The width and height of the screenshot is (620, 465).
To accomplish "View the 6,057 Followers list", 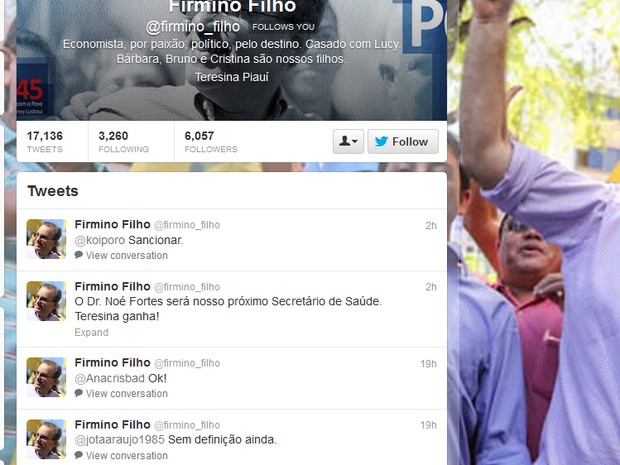I will 211,142.
